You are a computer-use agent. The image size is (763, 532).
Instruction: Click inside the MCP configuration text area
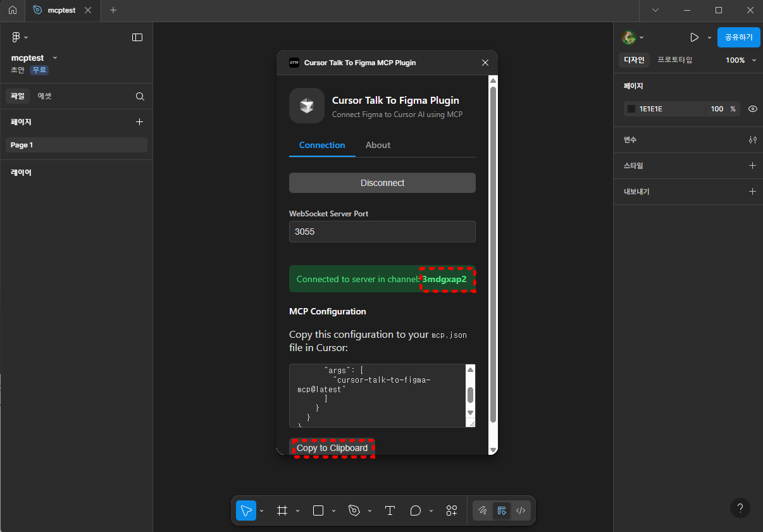coord(377,396)
